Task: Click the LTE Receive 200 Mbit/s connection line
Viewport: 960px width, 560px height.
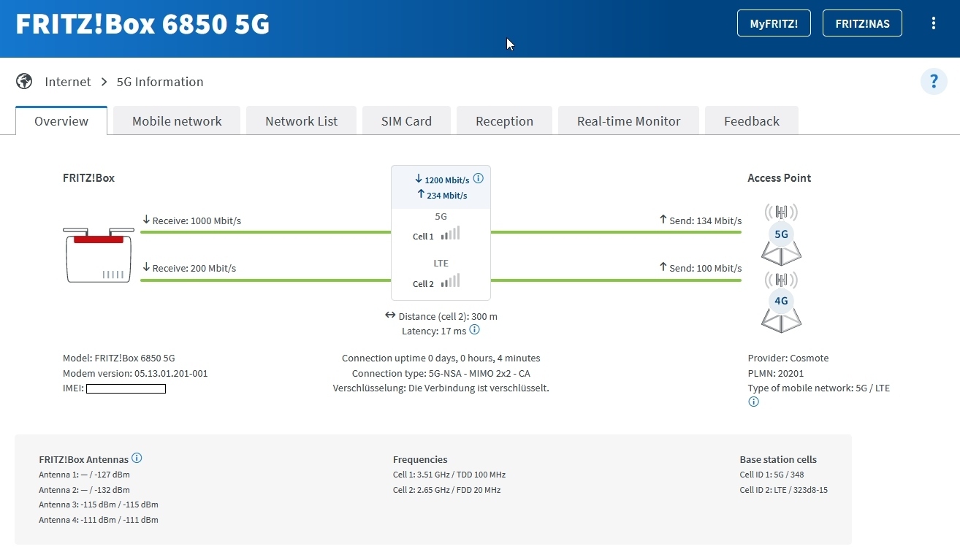Action: 265,280
